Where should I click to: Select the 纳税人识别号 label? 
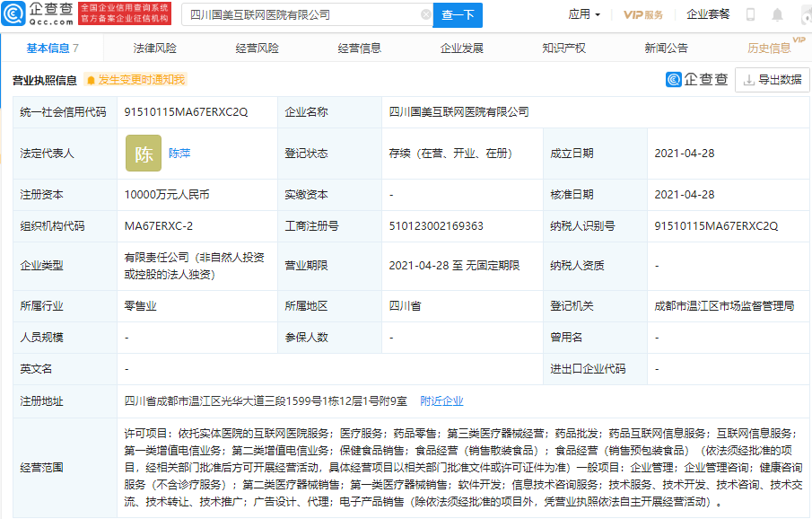(582, 226)
